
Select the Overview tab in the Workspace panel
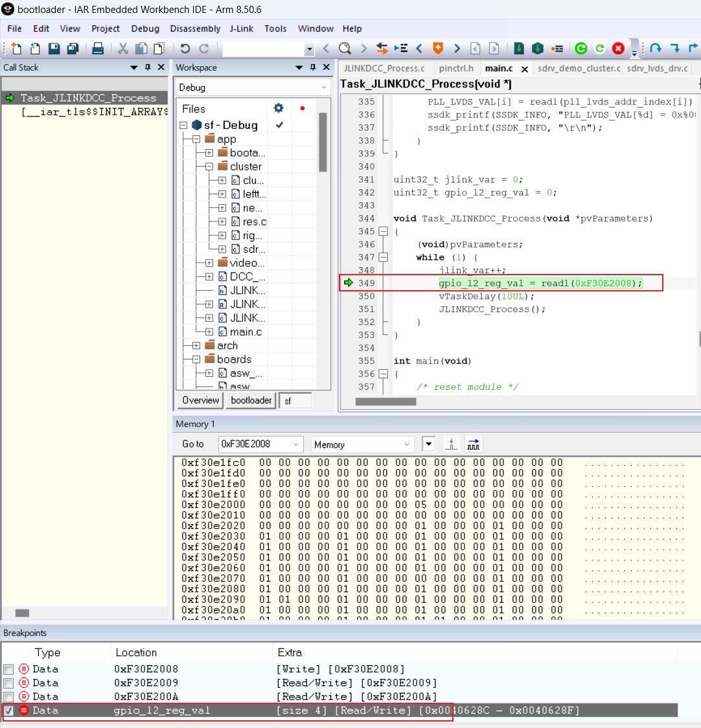tap(200, 400)
